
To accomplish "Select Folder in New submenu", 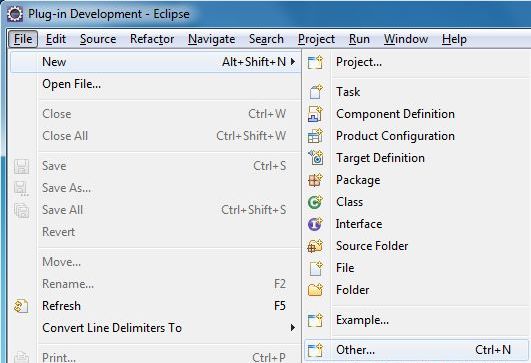I will tap(416, 290).
